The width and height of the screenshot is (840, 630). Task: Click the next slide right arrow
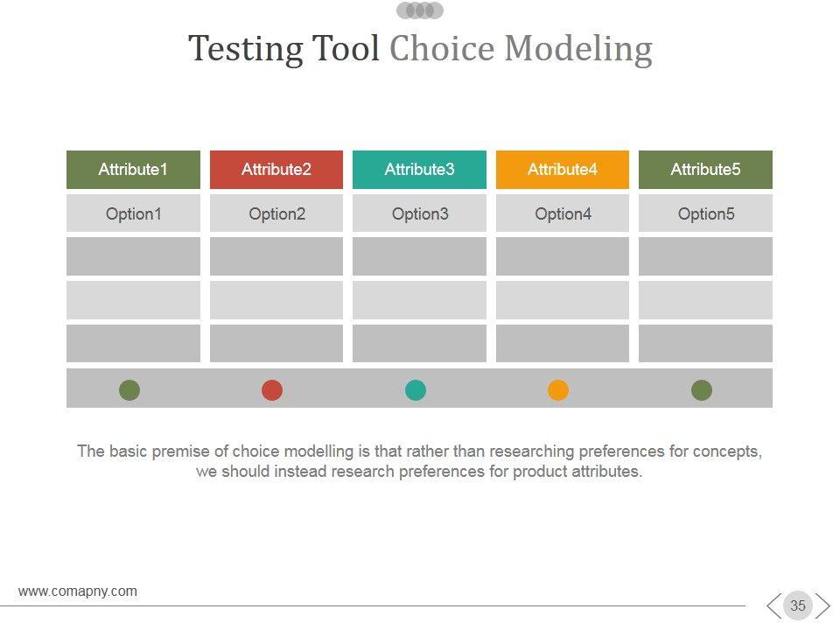point(822,605)
